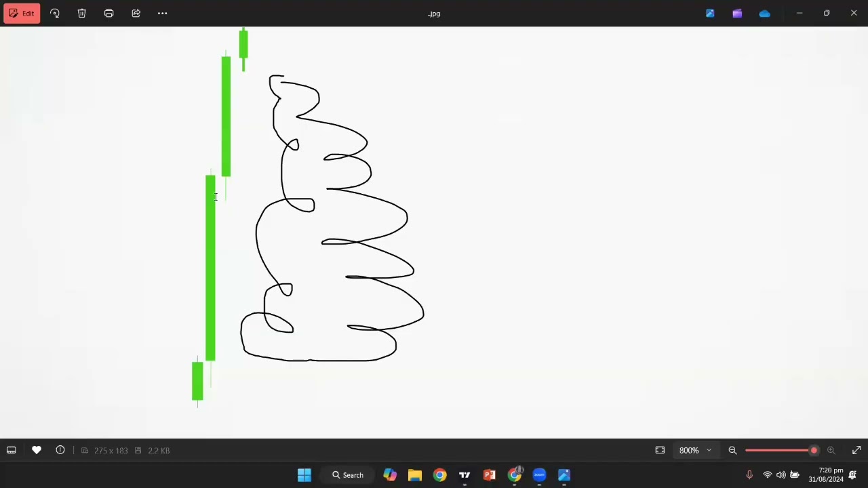
Task: Click the 2.2 KB file size text
Action: click(x=159, y=450)
